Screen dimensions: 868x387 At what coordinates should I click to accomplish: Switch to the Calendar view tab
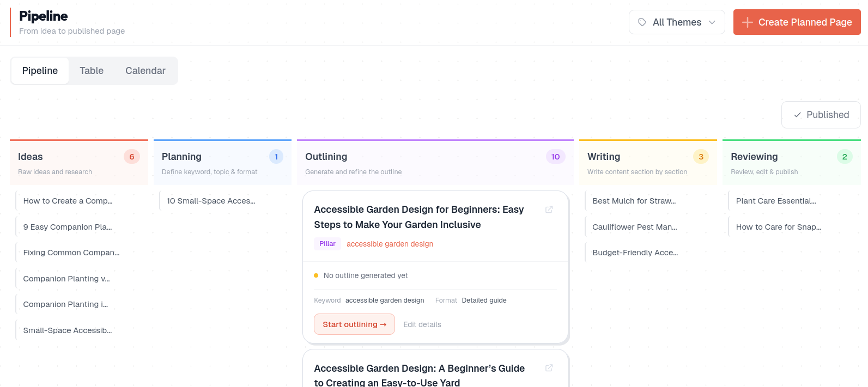145,71
